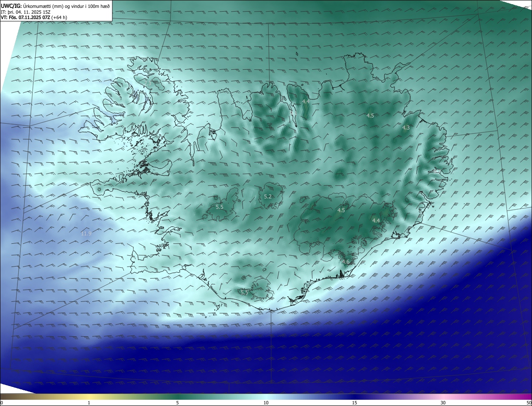532x406 pixels.
Task: Click the 15 tick on the color scale
Action: pyautogui.click(x=355, y=403)
